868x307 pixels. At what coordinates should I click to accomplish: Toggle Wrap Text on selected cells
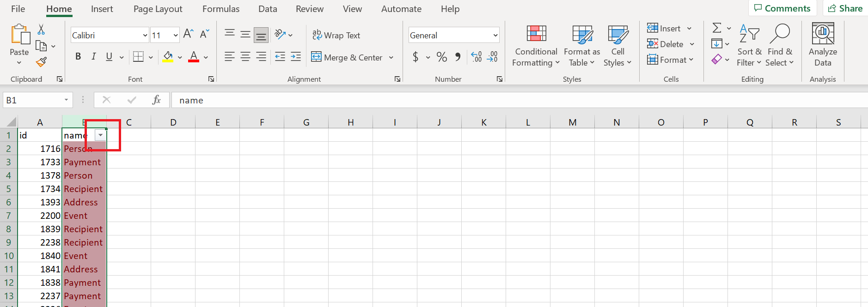(336, 36)
